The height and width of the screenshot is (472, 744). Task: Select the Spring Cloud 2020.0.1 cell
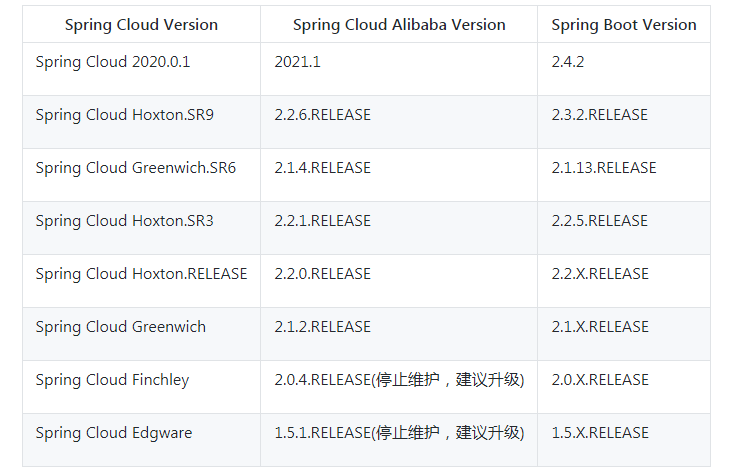(141, 69)
